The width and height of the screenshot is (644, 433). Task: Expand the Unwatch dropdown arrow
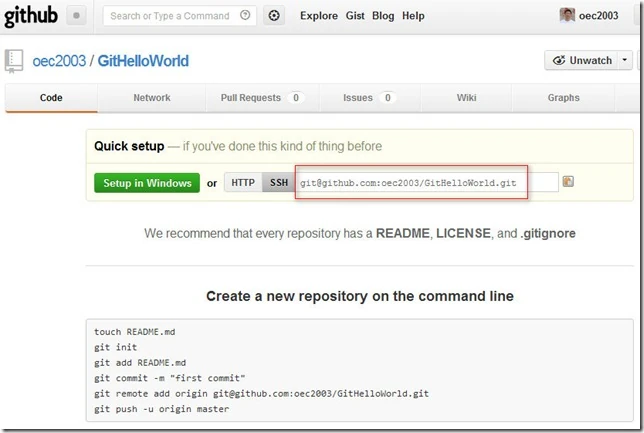point(625,60)
